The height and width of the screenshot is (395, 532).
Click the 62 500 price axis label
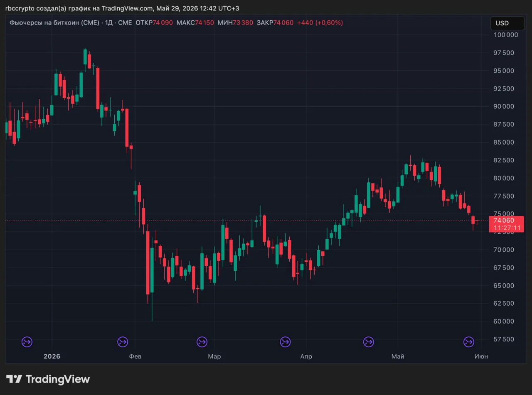click(x=504, y=303)
